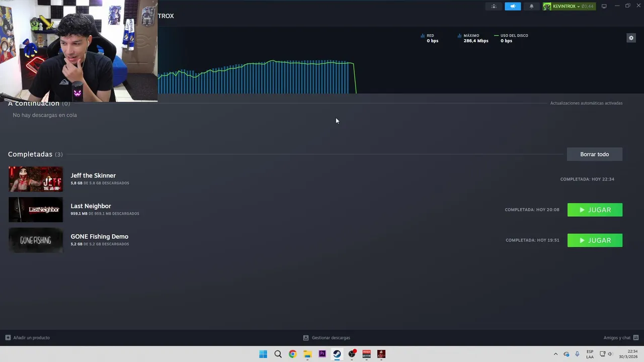Switch ESP LAA keyboard language
Screen dimensions: 644x362
590,354
